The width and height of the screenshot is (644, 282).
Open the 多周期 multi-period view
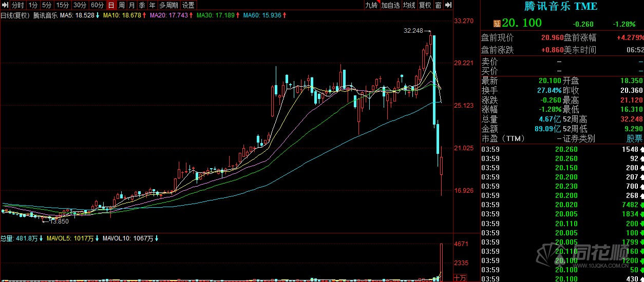coord(169,5)
